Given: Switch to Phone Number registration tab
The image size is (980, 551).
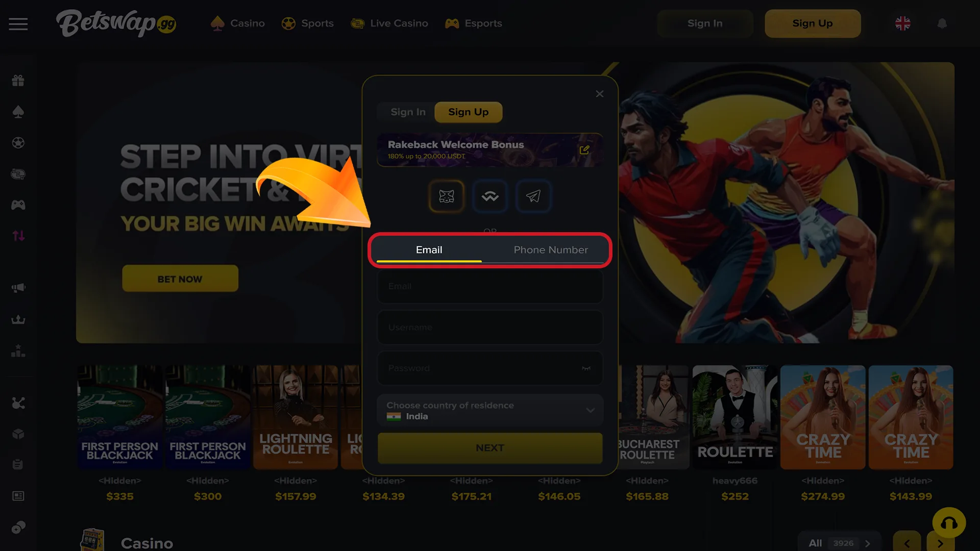Looking at the screenshot, I should point(551,249).
